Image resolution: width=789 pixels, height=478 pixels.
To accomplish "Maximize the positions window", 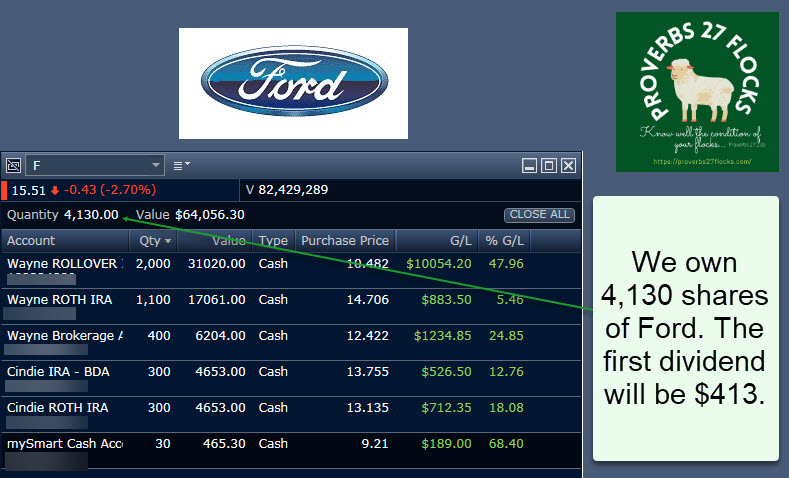I will click(x=549, y=165).
